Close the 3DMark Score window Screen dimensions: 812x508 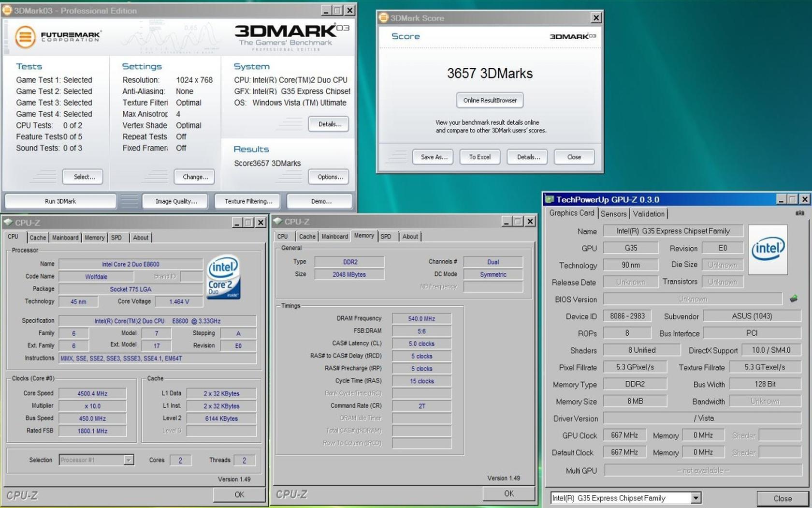tap(596, 17)
